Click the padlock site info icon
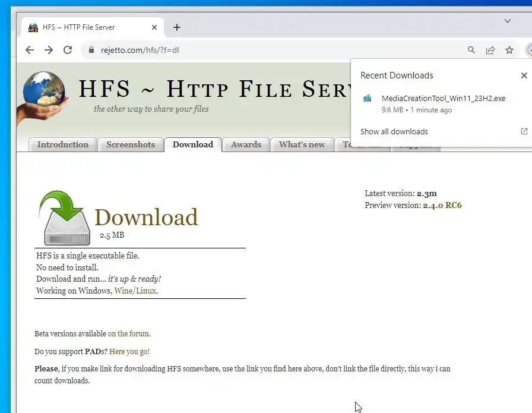Screen dimensions: 532x413 coord(91,50)
